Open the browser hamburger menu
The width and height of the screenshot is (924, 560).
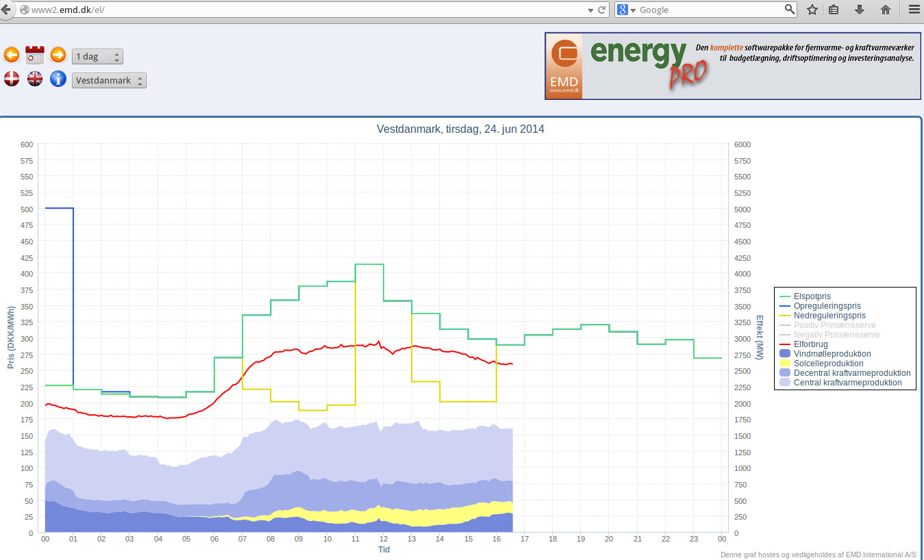pyautogui.click(x=913, y=10)
